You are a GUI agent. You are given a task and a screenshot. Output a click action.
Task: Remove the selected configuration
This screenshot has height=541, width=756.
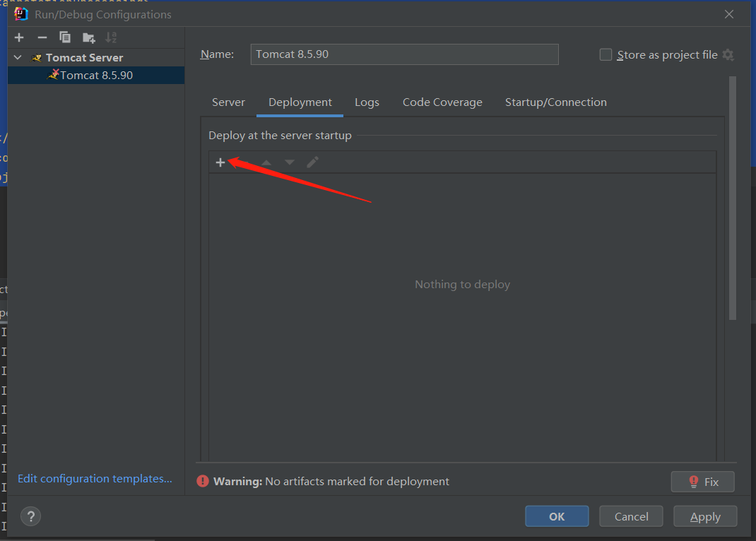coord(42,37)
